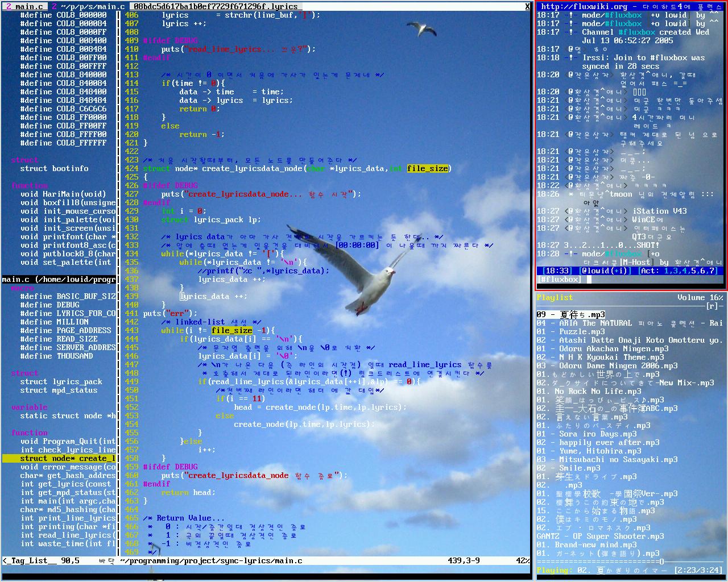Click the Volume 16% indicator

point(700,297)
